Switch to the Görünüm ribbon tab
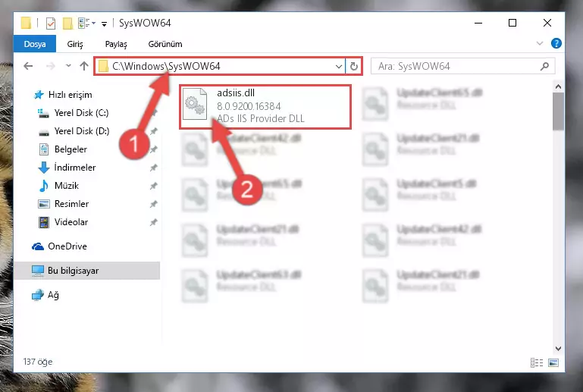Viewport: 583px width, 392px height. point(165,44)
